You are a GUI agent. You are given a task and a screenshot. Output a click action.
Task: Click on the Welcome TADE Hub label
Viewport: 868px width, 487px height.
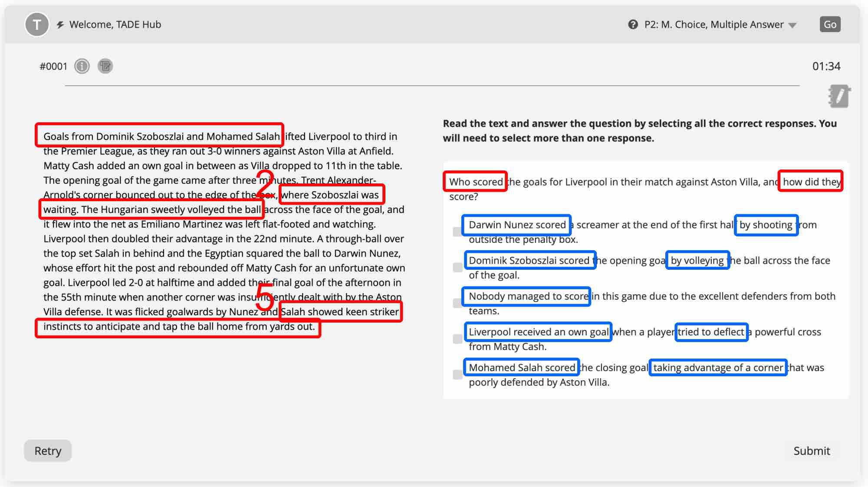(115, 24)
